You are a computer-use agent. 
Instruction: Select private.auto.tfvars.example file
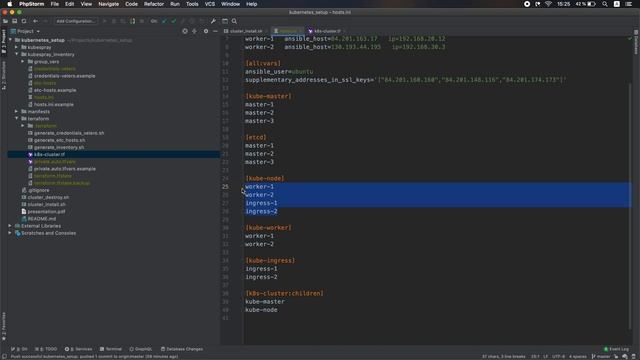65,169
